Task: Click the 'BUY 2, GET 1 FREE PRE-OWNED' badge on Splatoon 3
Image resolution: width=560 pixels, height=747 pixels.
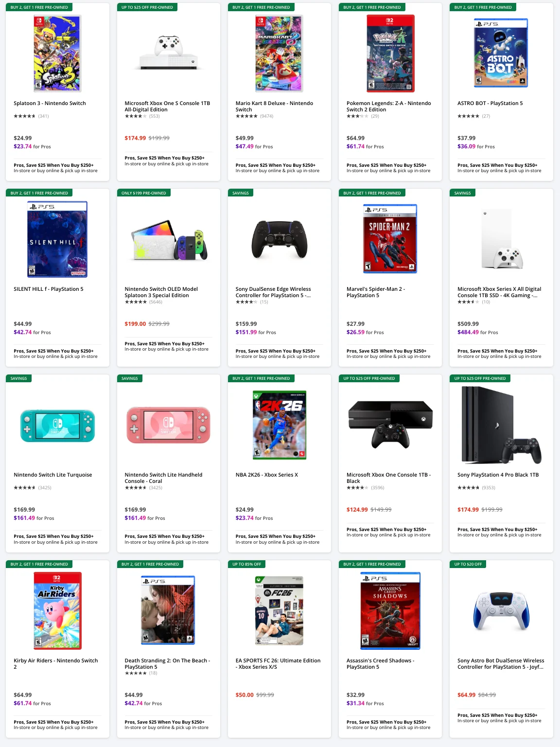Action: [x=38, y=7]
